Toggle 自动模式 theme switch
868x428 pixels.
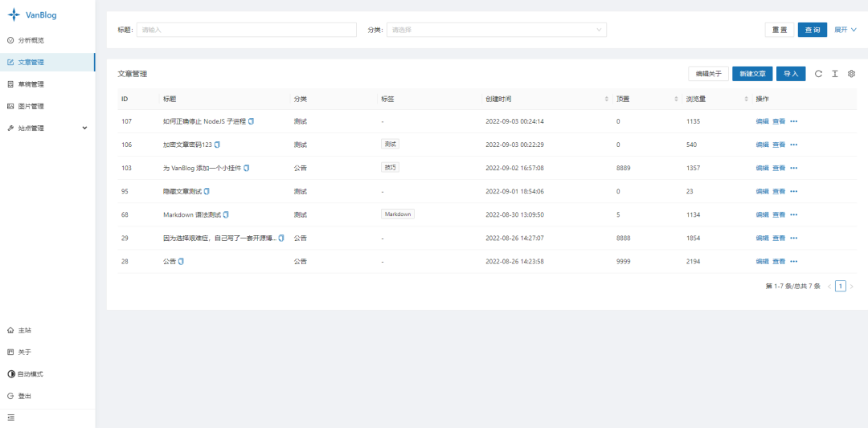(26, 374)
